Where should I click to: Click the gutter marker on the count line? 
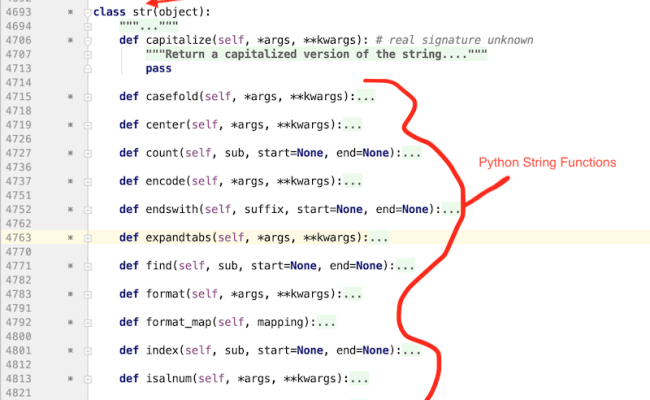tap(70, 153)
